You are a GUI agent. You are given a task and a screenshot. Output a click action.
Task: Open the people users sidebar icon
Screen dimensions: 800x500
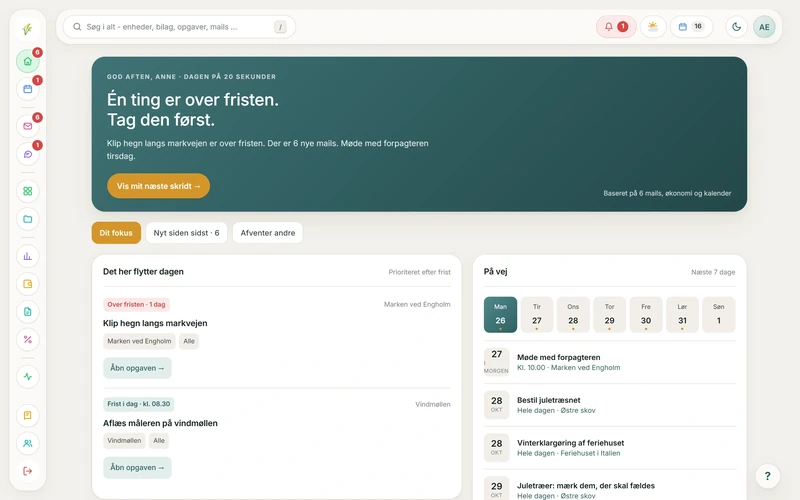click(x=28, y=443)
